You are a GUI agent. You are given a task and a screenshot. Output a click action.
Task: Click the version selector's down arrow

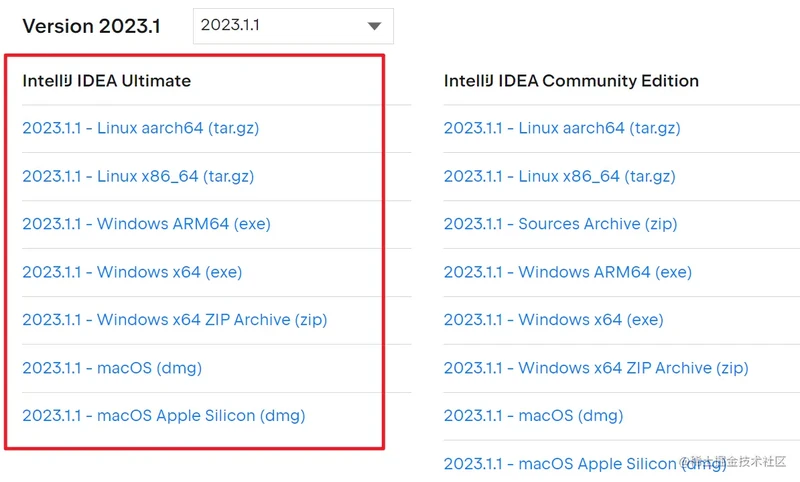coord(374,27)
